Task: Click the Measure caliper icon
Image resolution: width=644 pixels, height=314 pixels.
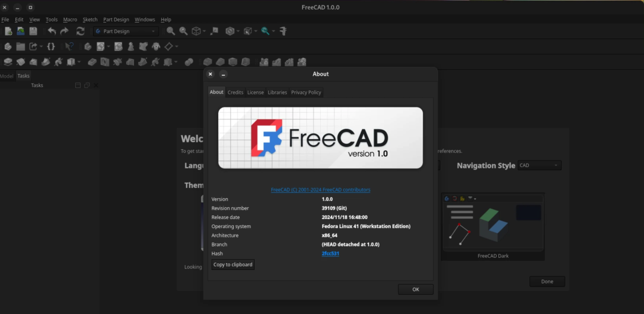Action: (x=283, y=31)
